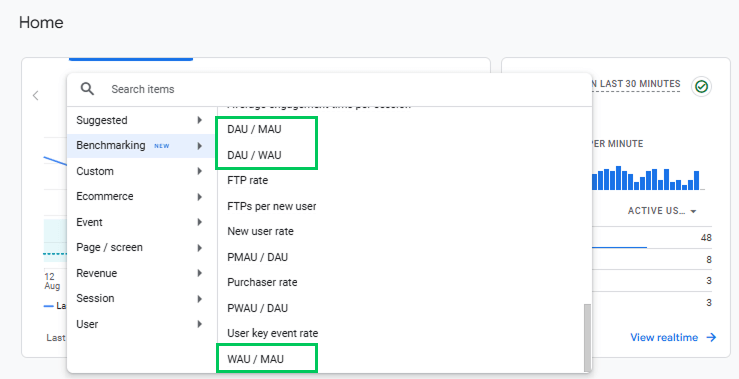The width and height of the screenshot is (739, 379).
Task: Open the User category
Action: tap(141, 324)
